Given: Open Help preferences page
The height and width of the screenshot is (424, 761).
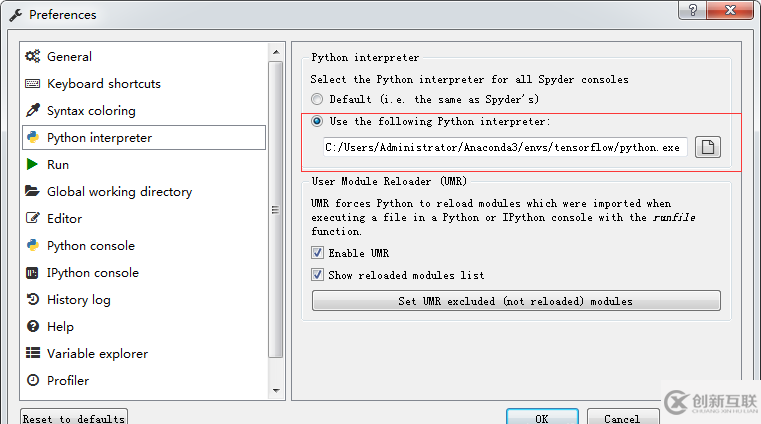Looking at the screenshot, I should point(60,327).
